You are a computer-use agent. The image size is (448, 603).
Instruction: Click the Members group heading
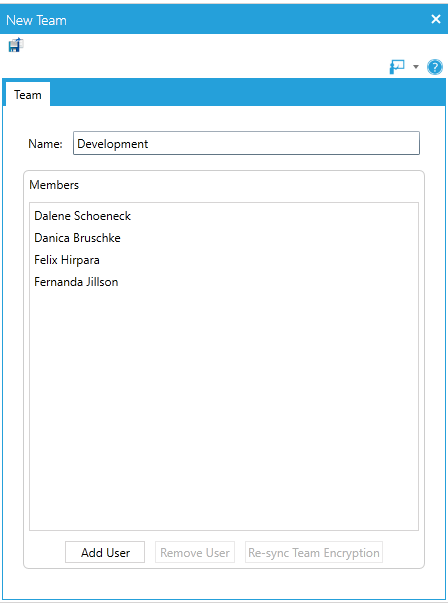(x=54, y=185)
